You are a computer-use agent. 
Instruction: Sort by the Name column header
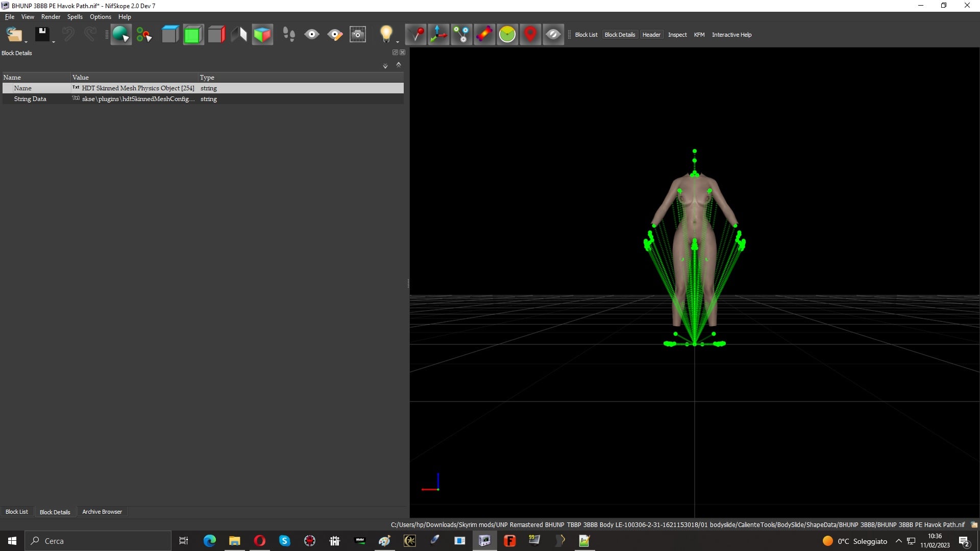36,78
